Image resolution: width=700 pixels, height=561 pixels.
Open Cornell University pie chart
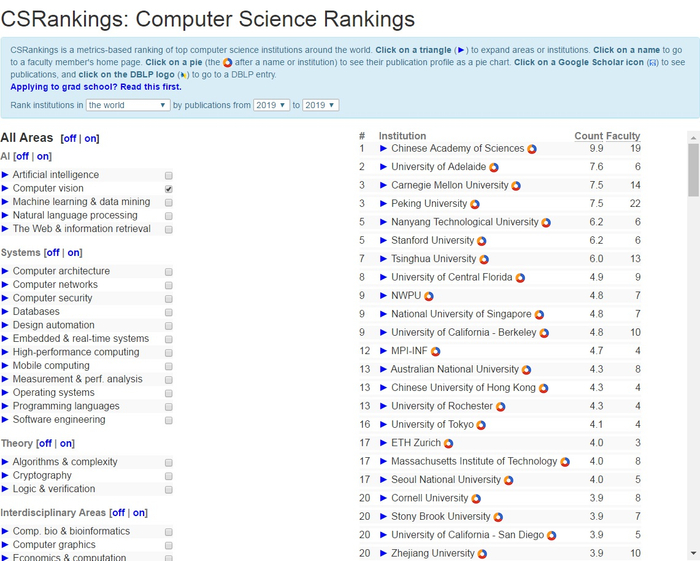click(x=476, y=499)
